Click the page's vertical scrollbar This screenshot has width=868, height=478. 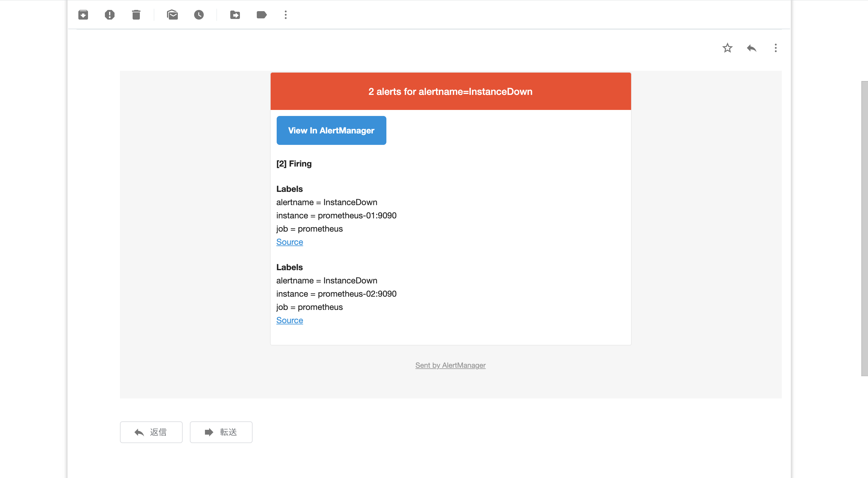(x=865, y=228)
